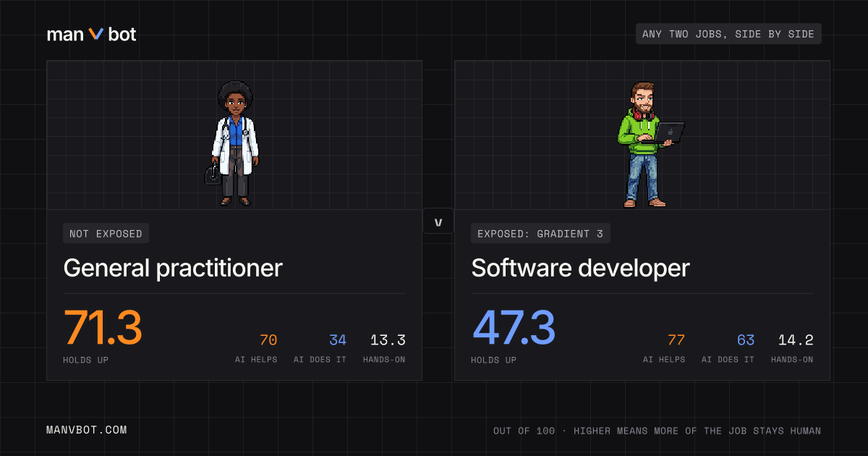
Task: Click AI HELPS label under 70
Action: click(256, 360)
